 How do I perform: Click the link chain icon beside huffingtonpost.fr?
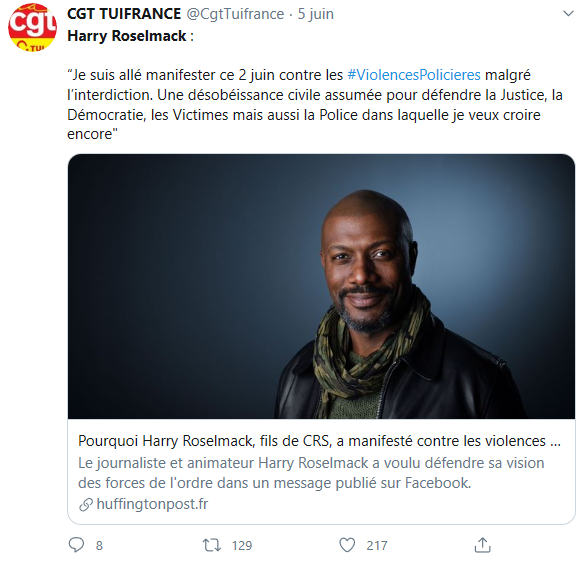[86, 505]
